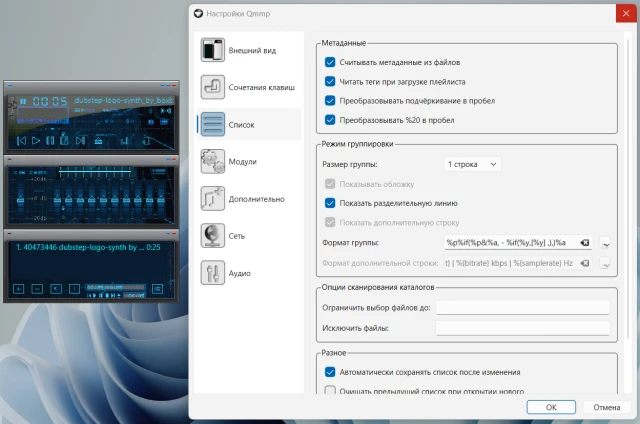Open the insert menu next to Формат группы
This screenshot has height=424, width=640.
tap(605, 243)
